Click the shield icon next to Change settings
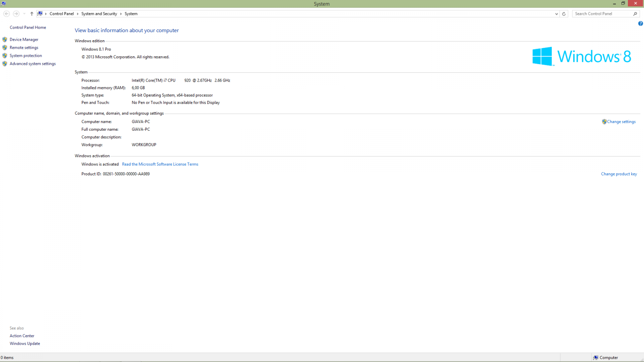 [604, 122]
